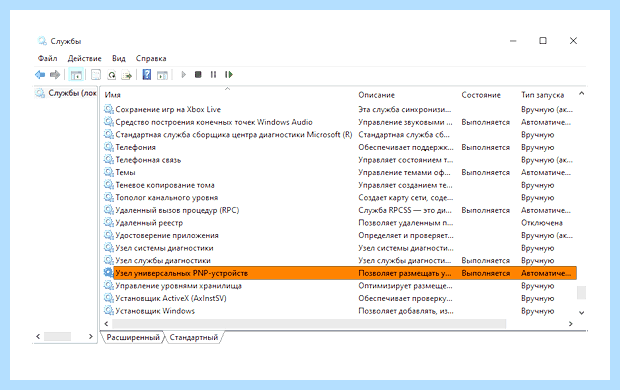
Task: Open the Файл menu
Action: (47, 58)
